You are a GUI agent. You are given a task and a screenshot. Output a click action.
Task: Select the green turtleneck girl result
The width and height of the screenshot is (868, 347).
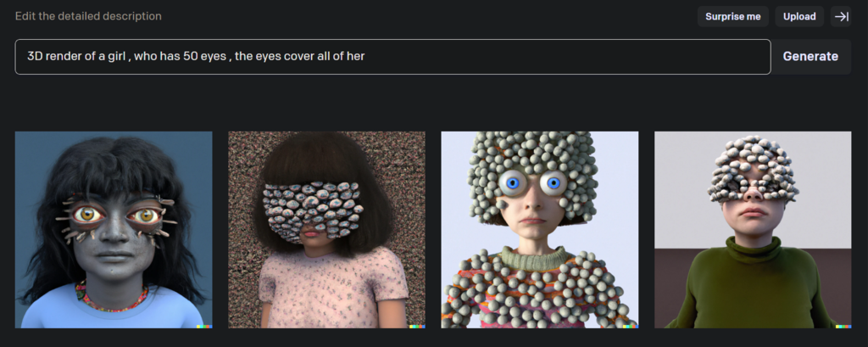[x=753, y=229]
